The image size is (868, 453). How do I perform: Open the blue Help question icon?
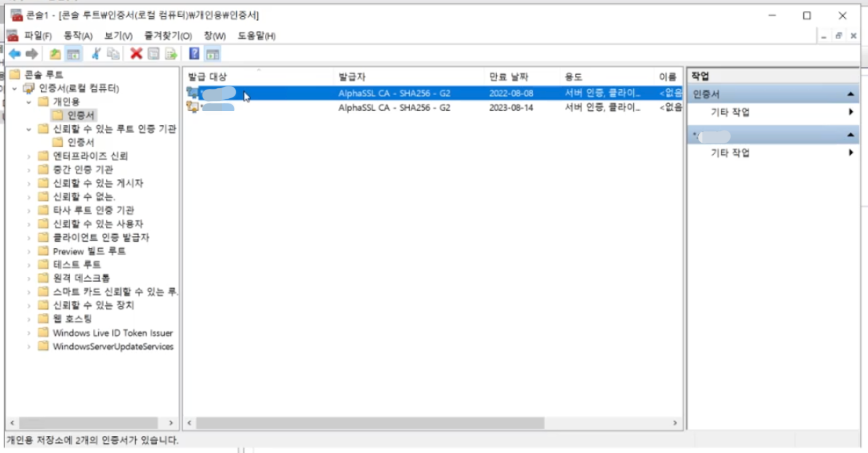click(194, 53)
